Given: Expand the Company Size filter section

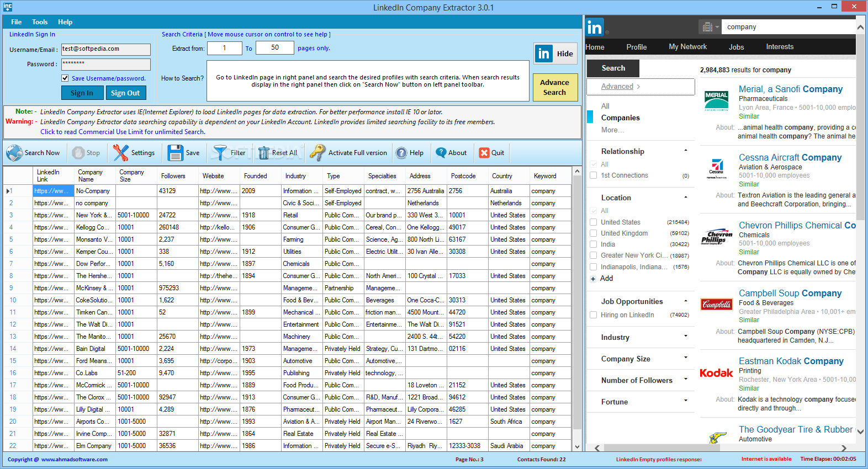Looking at the screenshot, I should point(686,358).
